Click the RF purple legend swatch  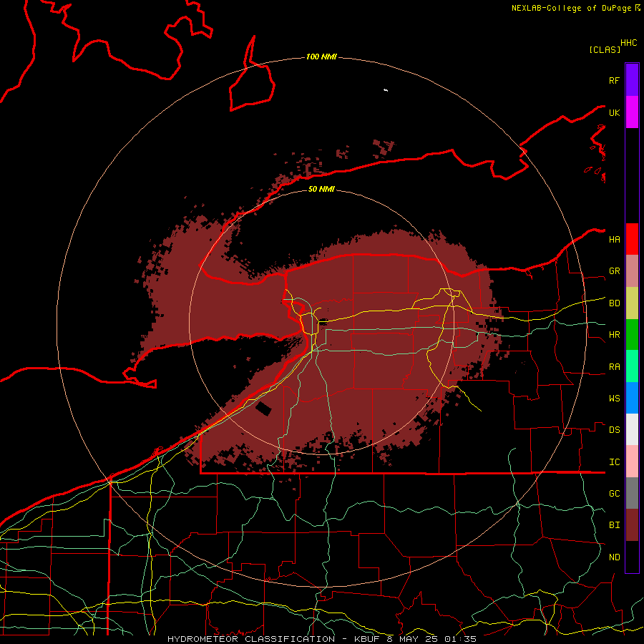(x=632, y=80)
